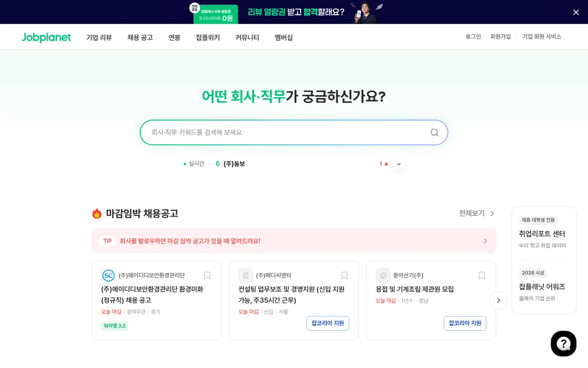Click 잡코리아 지원 on the 동아산기 card

click(465, 323)
